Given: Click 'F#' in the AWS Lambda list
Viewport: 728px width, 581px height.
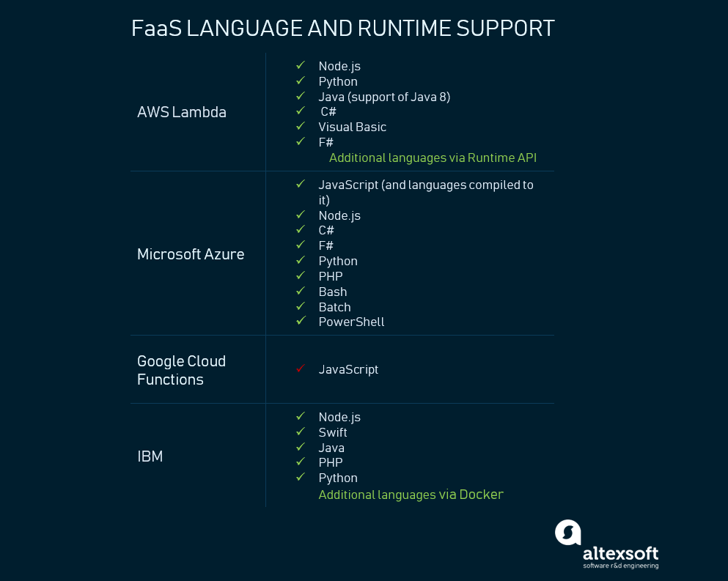Looking at the screenshot, I should coord(326,142).
